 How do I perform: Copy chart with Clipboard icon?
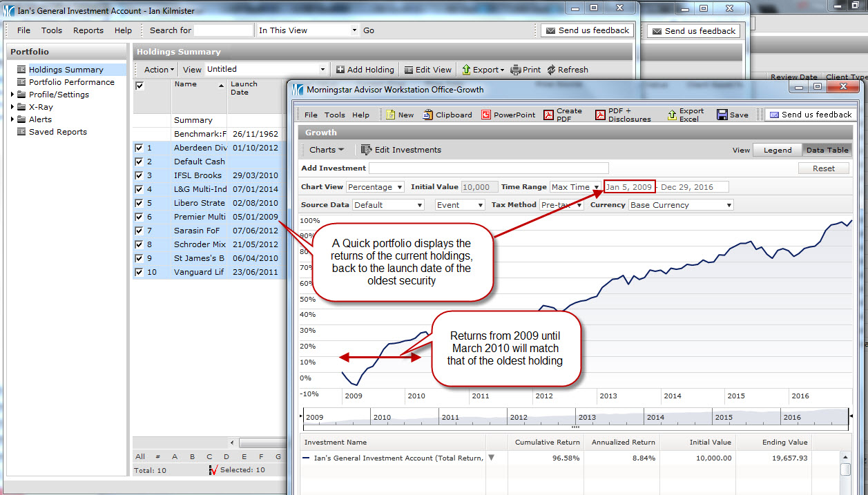(428, 115)
